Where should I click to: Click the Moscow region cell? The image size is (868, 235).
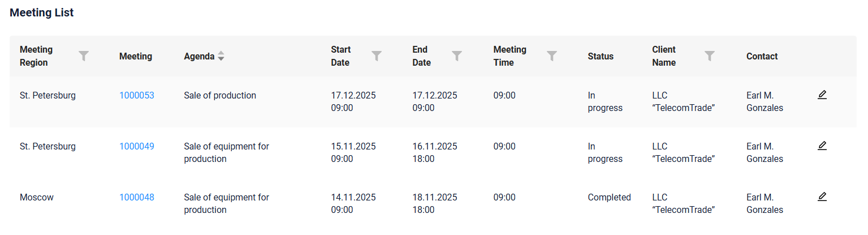(x=37, y=197)
